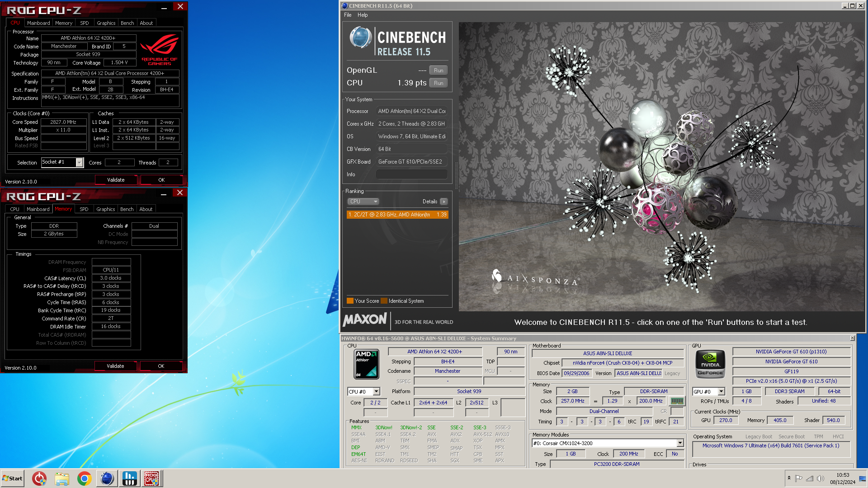The width and height of the screenshot is (868, 488).
Task: Click the AMD Athlon logo in HWiNFO
Action: tap(366, 364)
